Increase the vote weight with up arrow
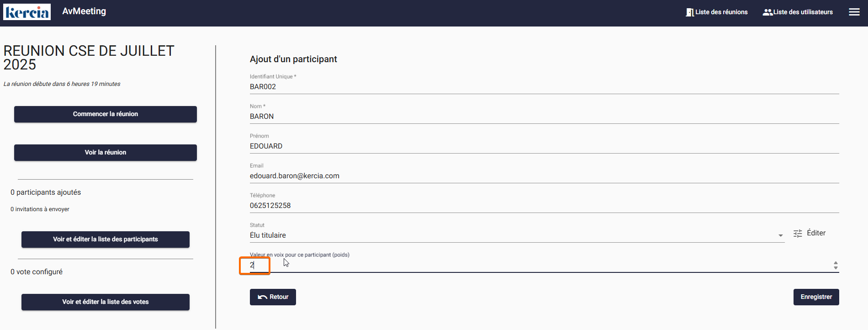 click(836, 263)
